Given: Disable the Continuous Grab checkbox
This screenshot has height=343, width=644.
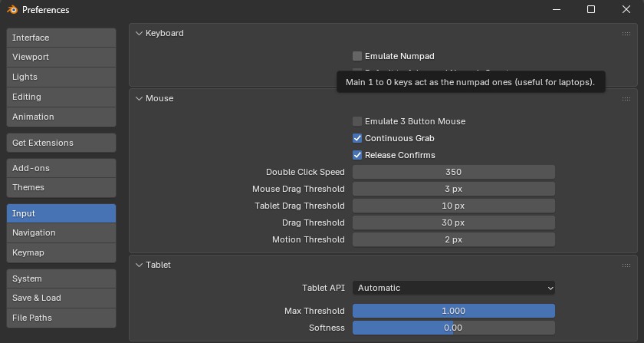Looking at the screenshot, I should [x=357, y=138].
